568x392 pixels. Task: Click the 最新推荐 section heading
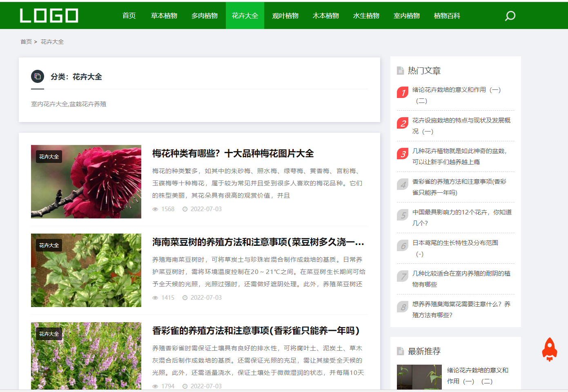pos(424,351)
